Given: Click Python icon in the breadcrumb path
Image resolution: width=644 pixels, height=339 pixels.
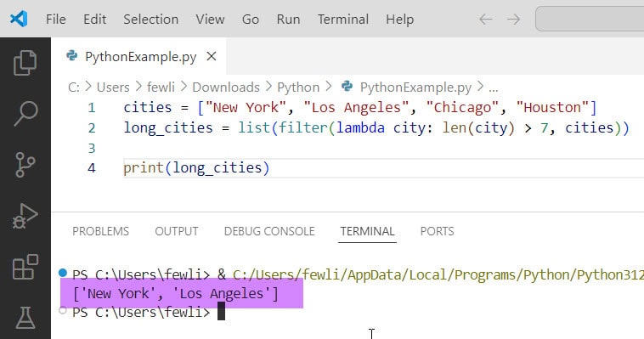Looking at the screenshot, I should (347, 87).
